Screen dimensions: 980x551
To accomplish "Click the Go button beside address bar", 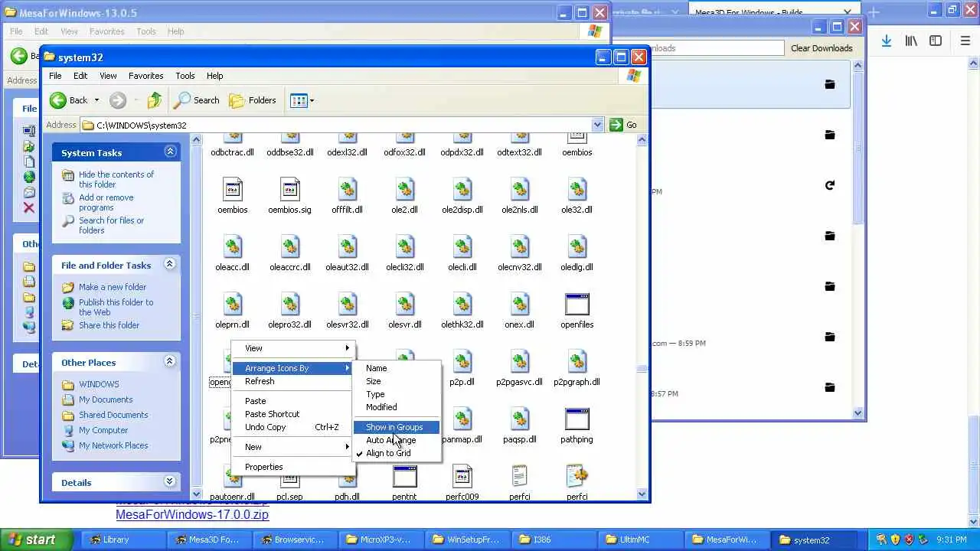I will [623, 125].
